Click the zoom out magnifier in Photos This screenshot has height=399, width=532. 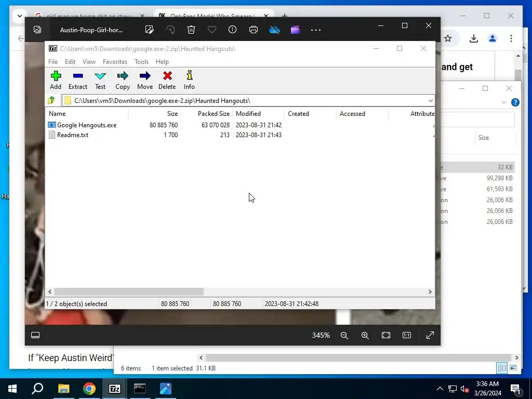(x=344, y=335)
